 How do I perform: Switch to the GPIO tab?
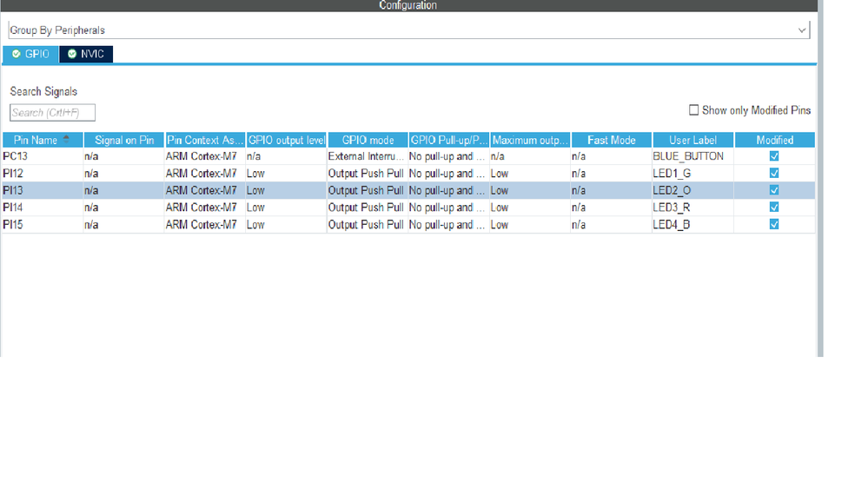click(30, 54)
